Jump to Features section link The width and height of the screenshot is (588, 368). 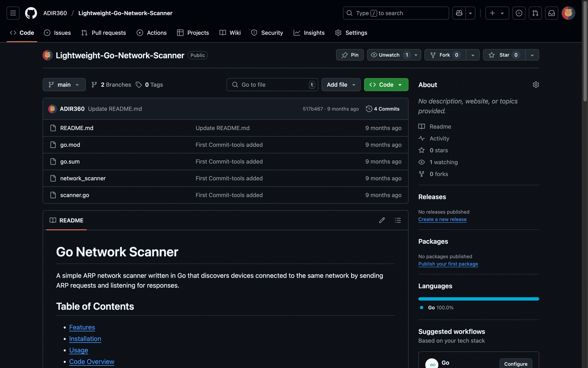tap(82, 327)
